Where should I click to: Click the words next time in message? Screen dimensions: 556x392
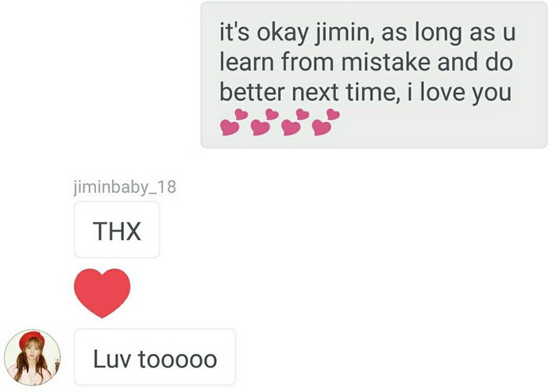click(346, 92)
